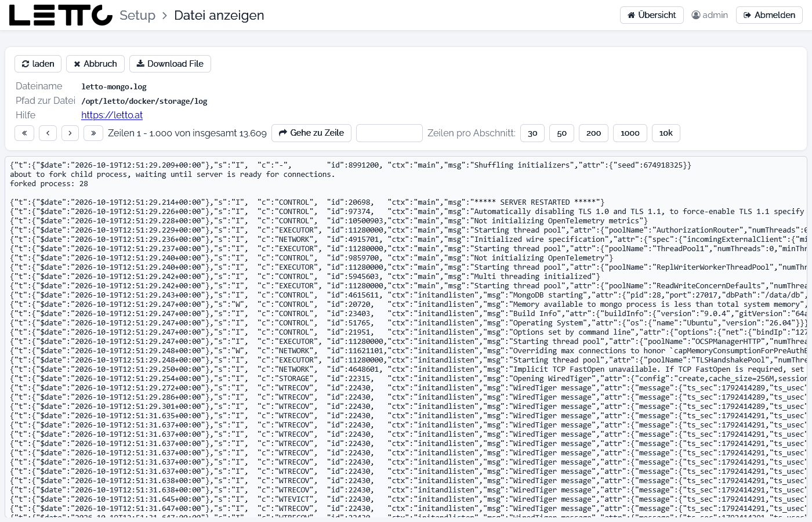Click the 'Memory available to mongo process' line
Viewport: 812px width, 522px height.
[x=408, y=304]
